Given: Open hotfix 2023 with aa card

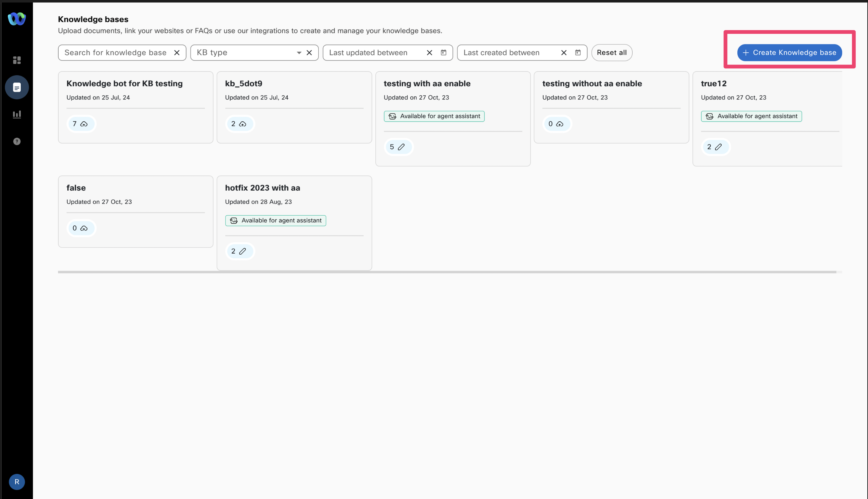Looking at the screenshot, I should pos(294,223).
